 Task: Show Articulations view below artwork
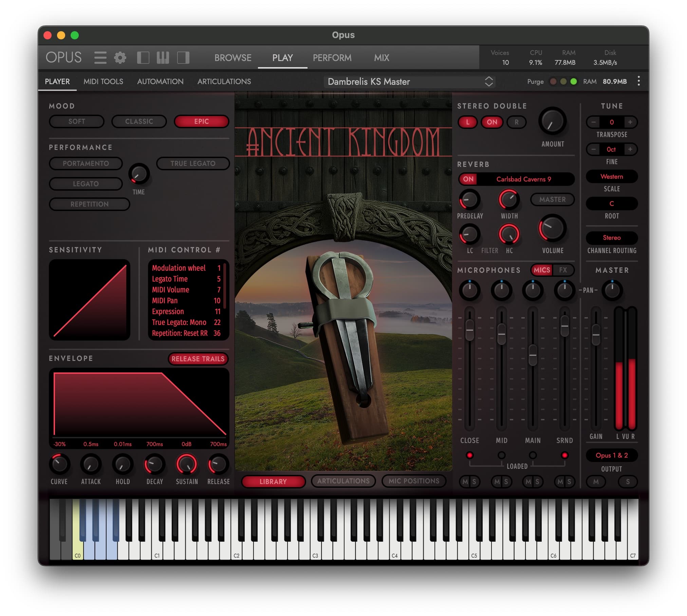[343, 481]
